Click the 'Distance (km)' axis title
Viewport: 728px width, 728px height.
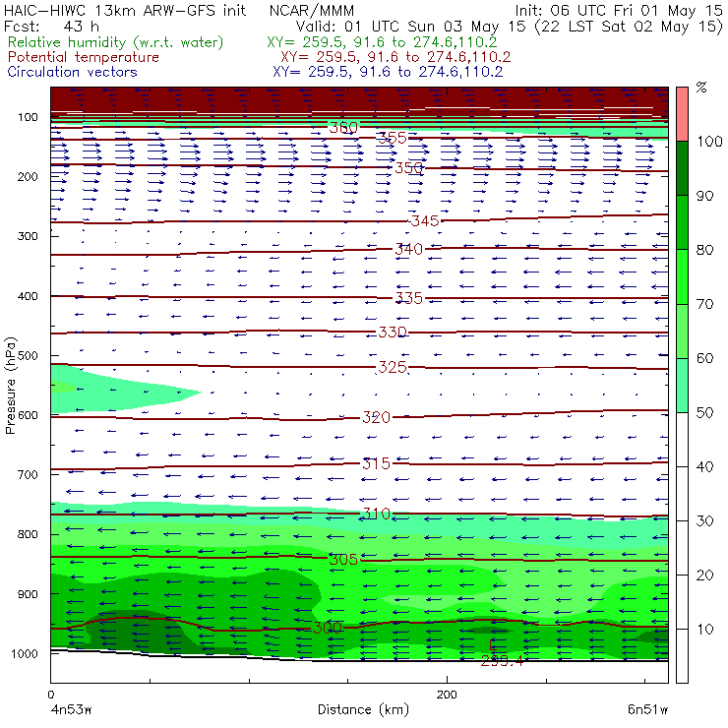coord(363,709)
